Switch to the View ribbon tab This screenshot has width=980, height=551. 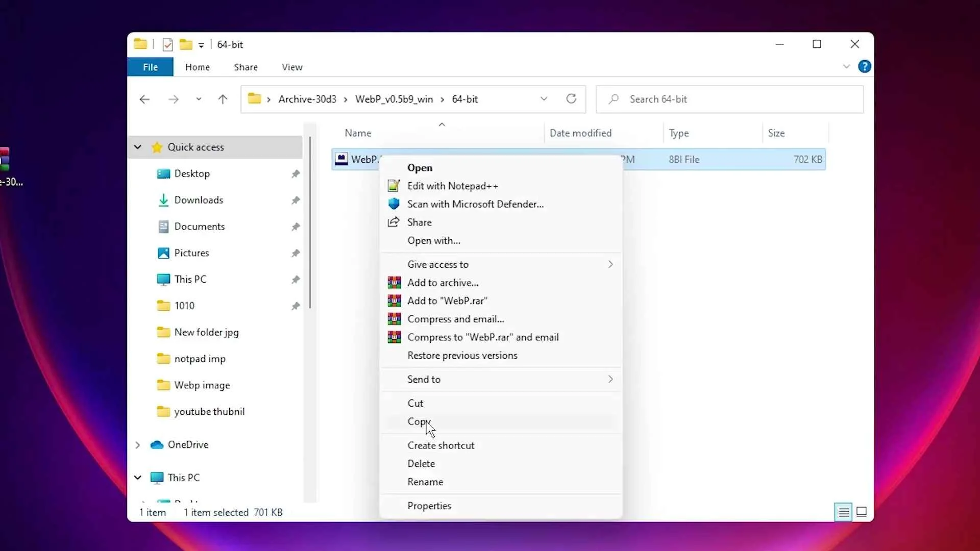point(292,67)
